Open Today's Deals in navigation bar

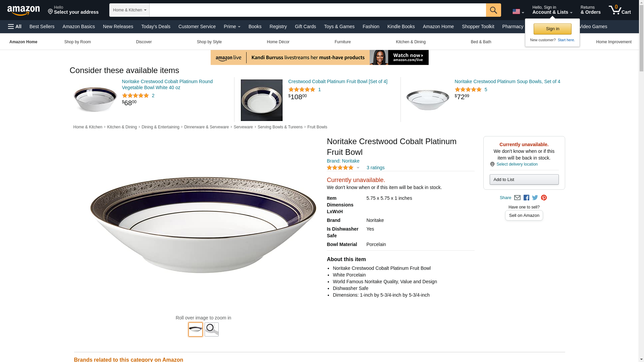click(x=156, y=26)
